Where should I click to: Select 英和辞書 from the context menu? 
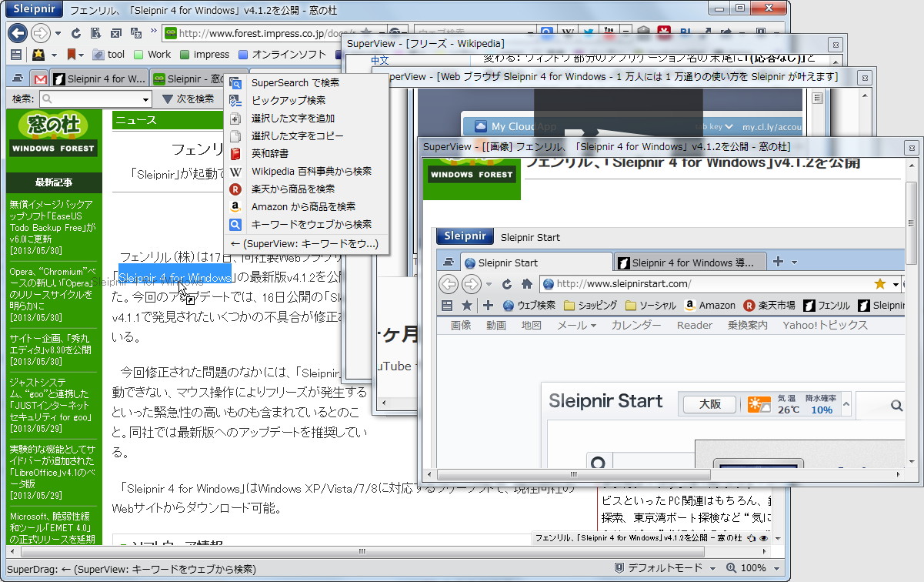[269, 154]
